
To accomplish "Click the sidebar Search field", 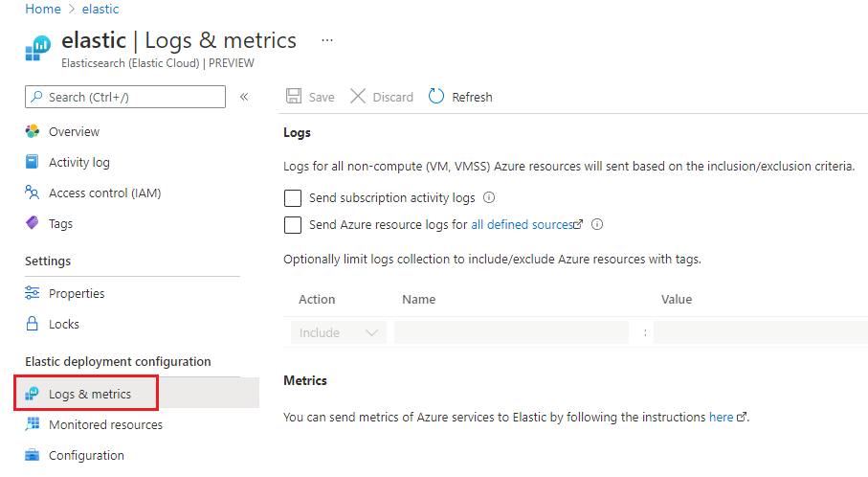I will (x=124, y=97).
